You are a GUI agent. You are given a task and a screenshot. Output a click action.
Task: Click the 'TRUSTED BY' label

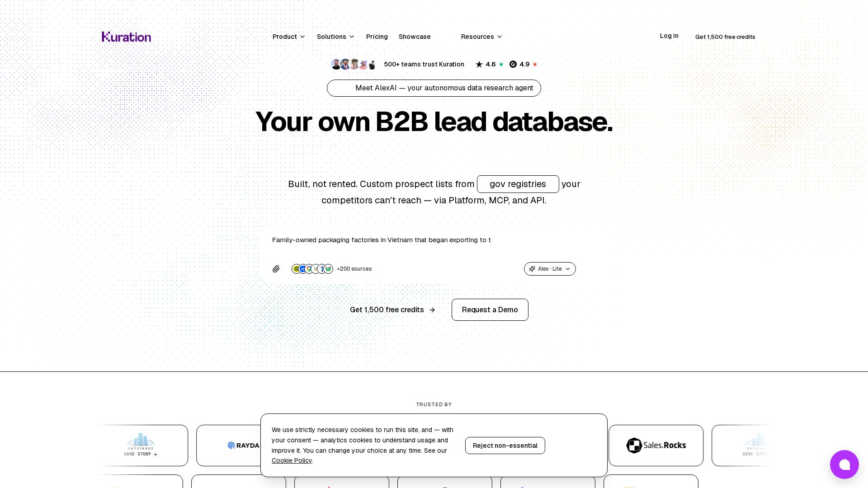click(x=434, y=404)
